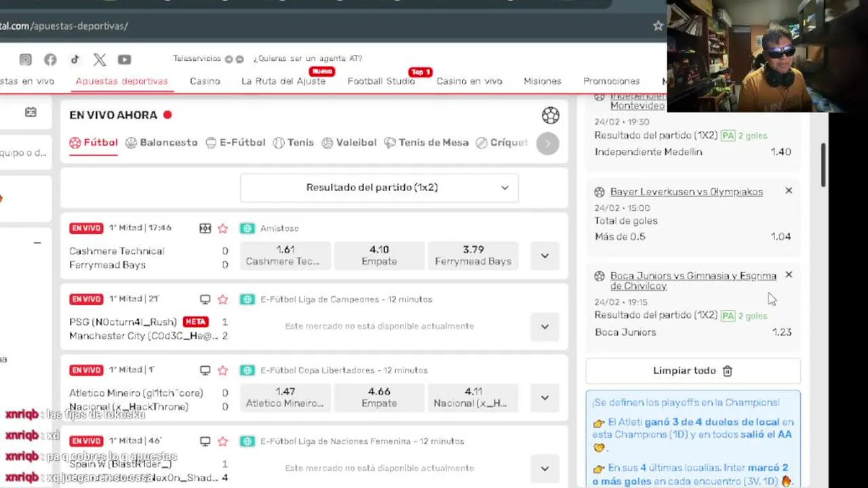The width and height of the screenshot is (868, 488).
Task: Open Boca Juniors vs Gimnasia y Esgrima link
Action: click(x=693, y=281)
